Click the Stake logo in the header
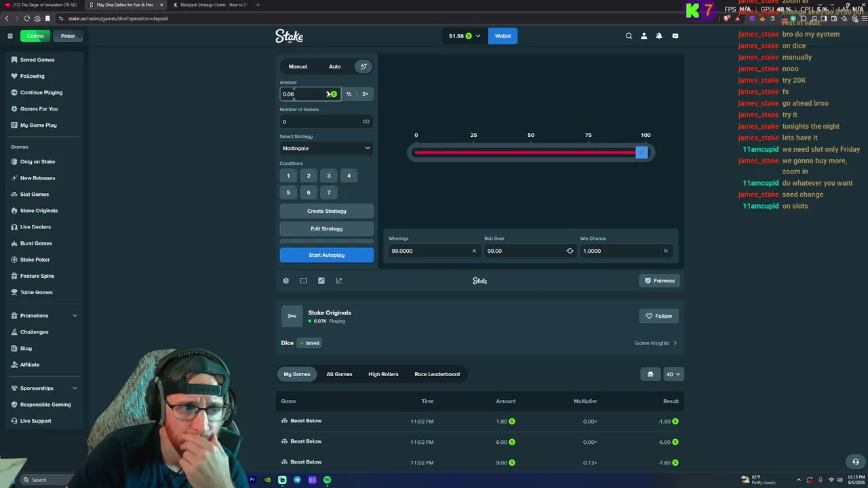Image resolution: width=868 pixels, height=488 pixels. pyautogui.click(x=290, y=36)
